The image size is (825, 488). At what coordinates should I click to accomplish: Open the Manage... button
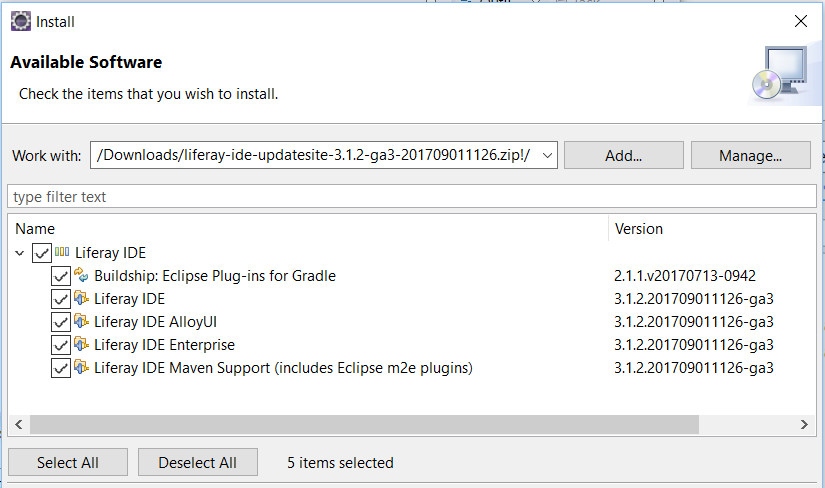[750, 155]
